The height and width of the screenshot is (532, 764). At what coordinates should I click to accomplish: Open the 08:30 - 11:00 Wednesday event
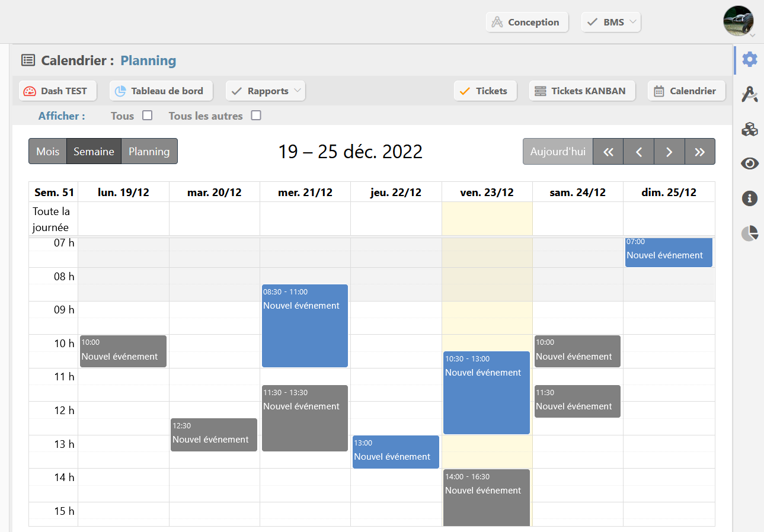(305, 326)
